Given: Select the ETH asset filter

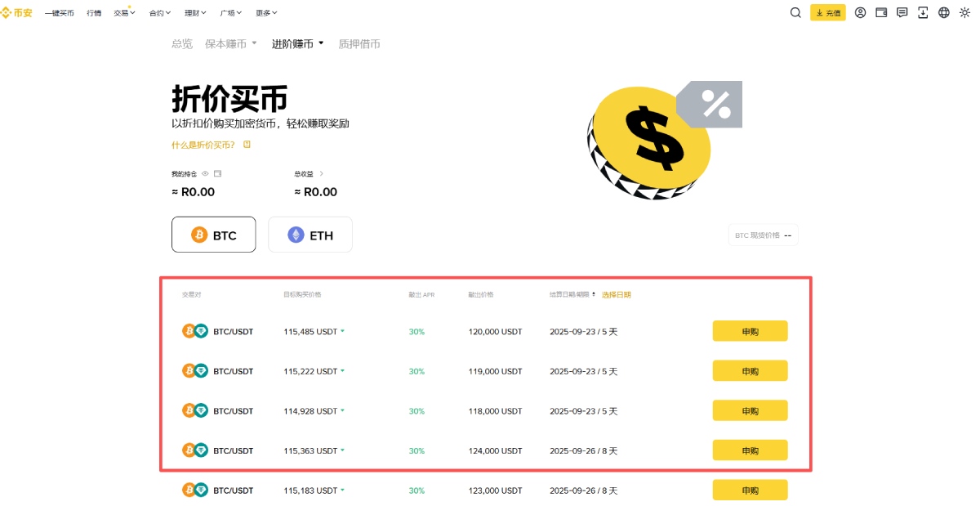Looking at the screenshot, I should click(310, 235).
